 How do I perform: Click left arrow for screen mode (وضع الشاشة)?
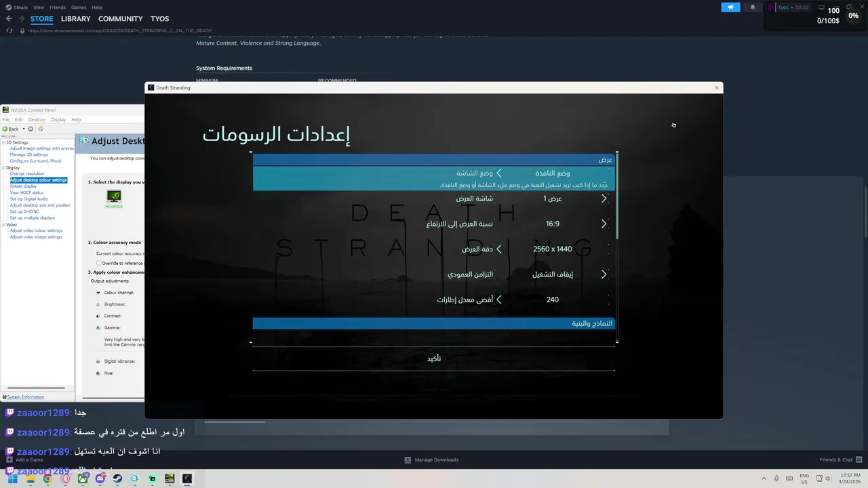[x=499, y=173]
